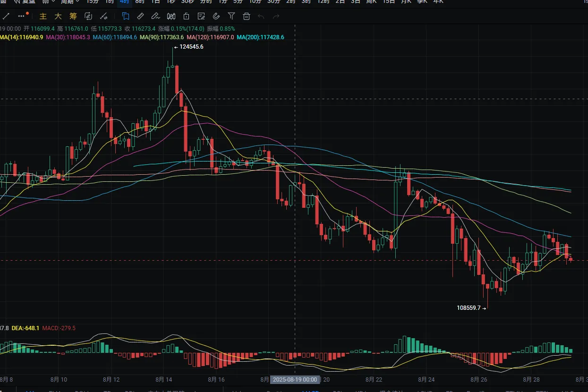Toggle the 筹 chip distribution button
The height and width of the screenshot is (392, 588).
[x=73, y=16]
